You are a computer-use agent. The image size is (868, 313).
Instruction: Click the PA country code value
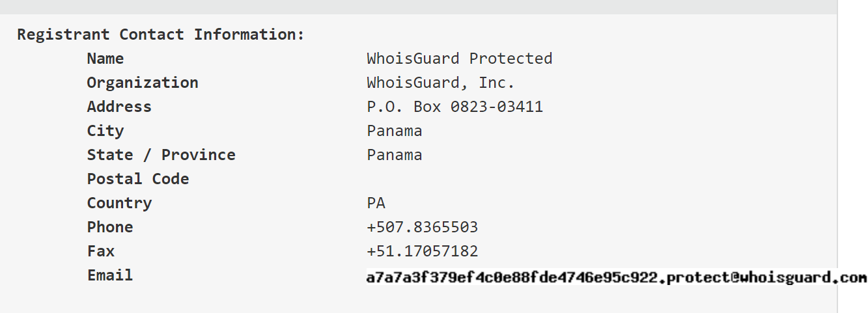click(376, 203)
